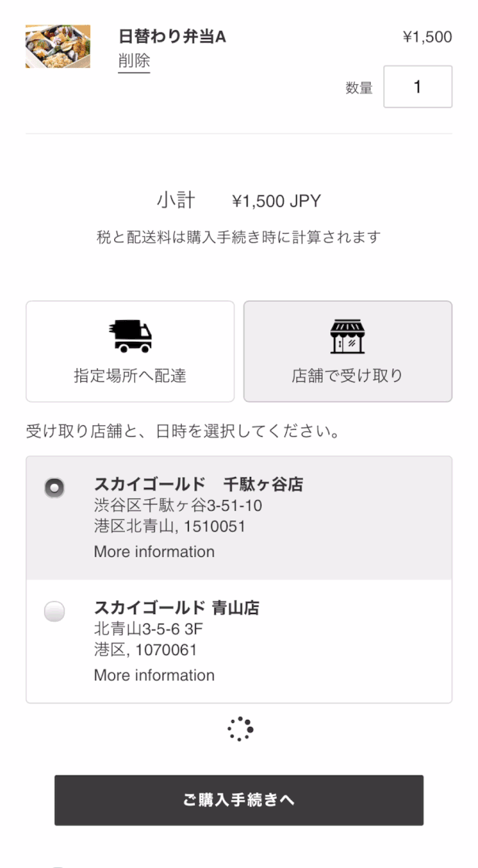The height and width of the screenshot is (868, 478).
Task: Click the 北青山3-5-6 3F address line
Action: pyautogui.click(x=148, y=629)
